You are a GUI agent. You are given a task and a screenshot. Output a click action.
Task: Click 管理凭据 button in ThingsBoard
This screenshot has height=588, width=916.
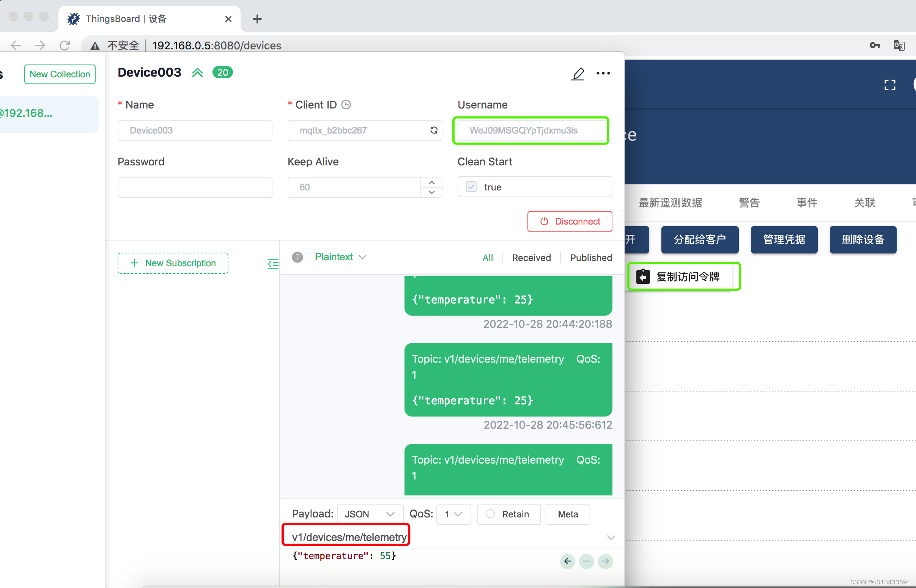(x=784, y=240)
